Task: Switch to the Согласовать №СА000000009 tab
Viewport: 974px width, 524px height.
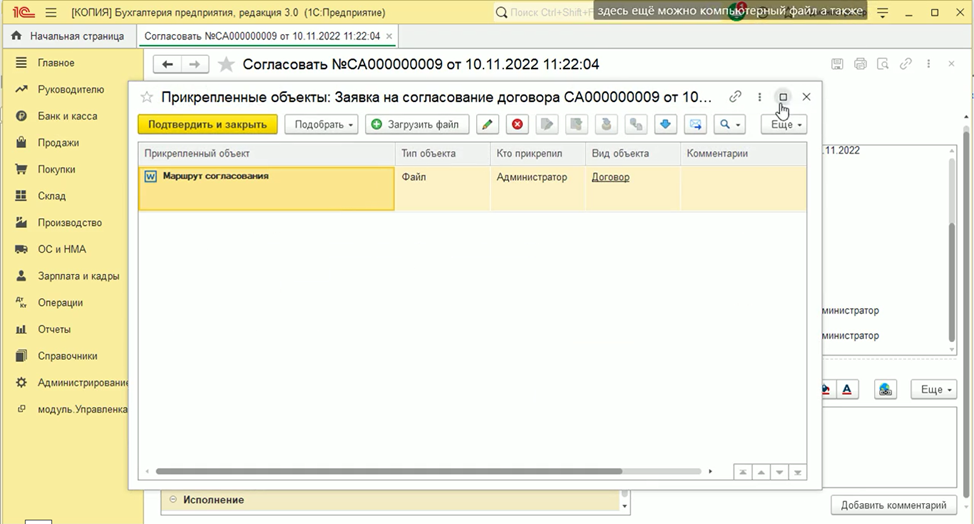Action: (x=262, y=36)
